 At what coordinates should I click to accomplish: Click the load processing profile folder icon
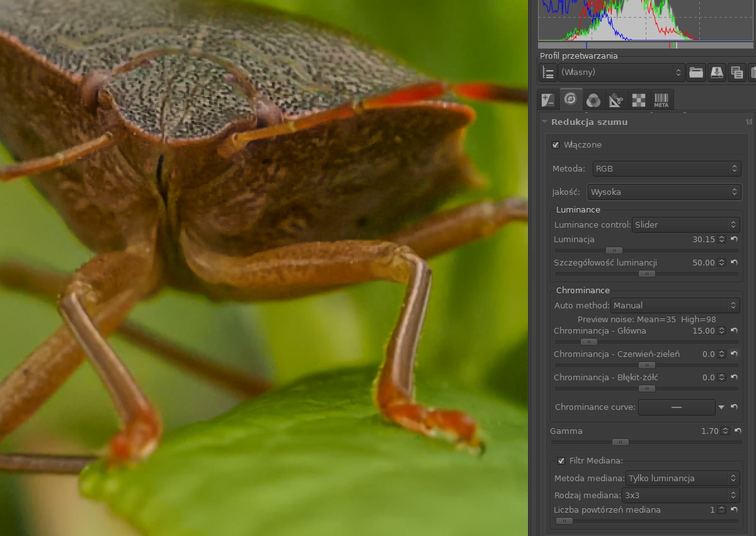tap(696, 73)
